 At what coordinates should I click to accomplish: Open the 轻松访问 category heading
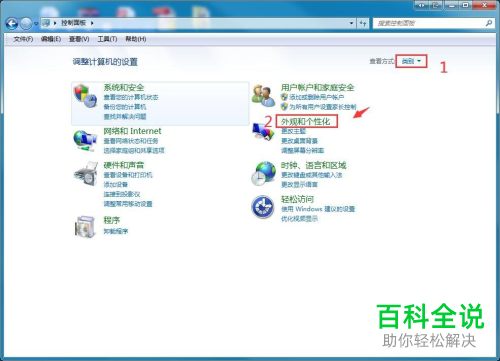click(297, 199)
